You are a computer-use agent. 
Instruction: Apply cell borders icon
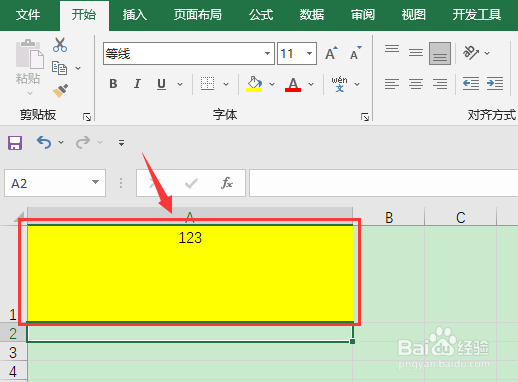(207, 84)
